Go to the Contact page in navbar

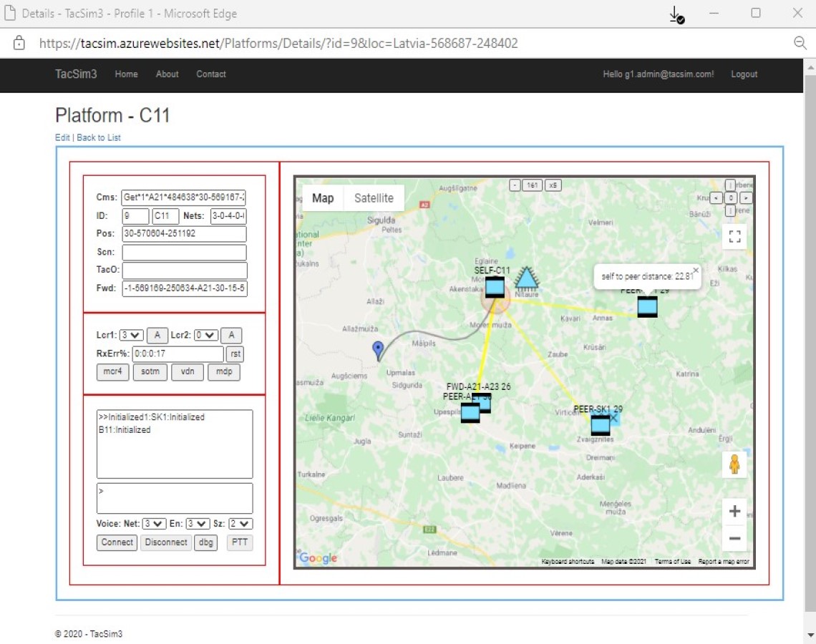coord(211,74)
